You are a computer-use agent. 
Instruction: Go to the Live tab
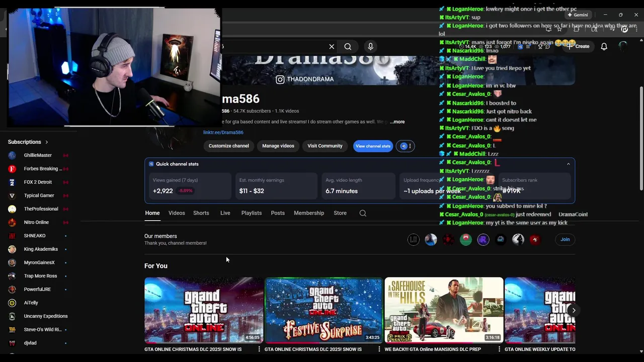225,213
